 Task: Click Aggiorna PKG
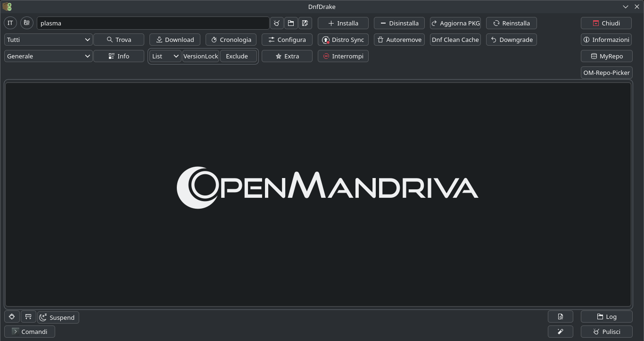coord(455,23)
